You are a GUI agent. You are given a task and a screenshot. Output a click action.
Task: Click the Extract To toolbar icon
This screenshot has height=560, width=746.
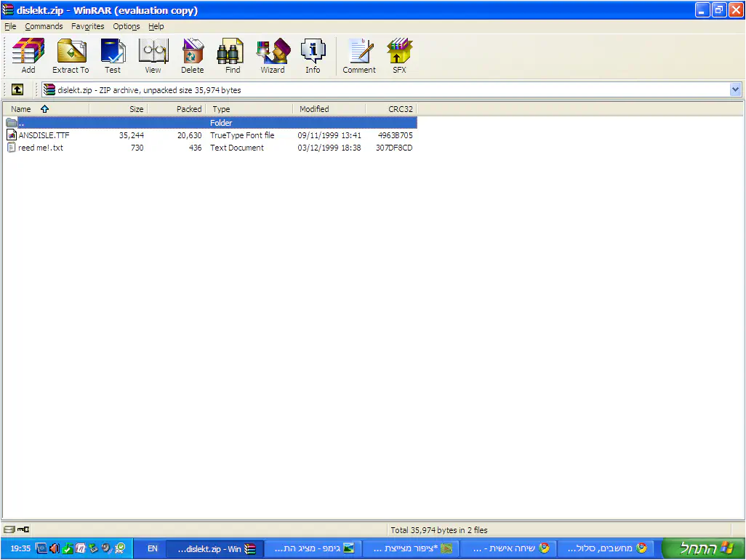[x=71, y=55]
